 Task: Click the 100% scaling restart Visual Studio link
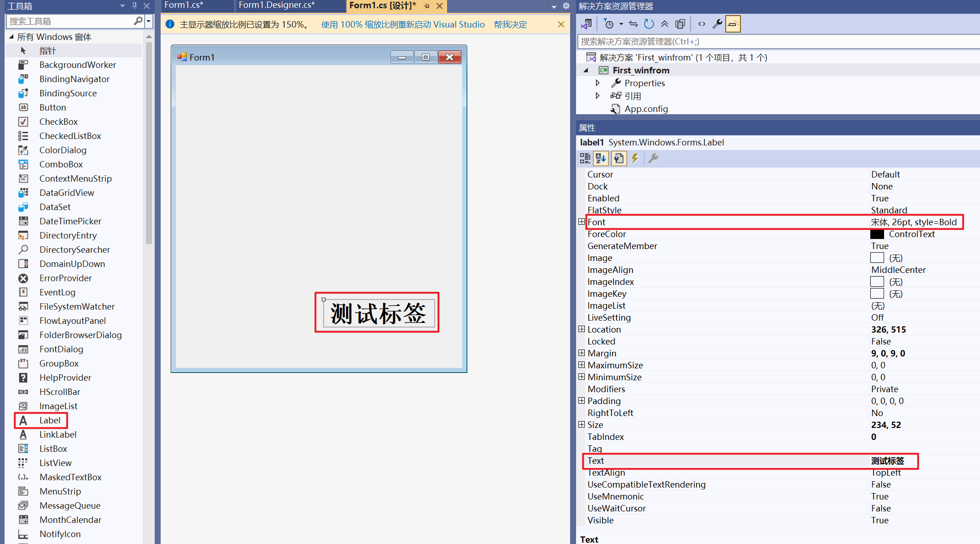403,24
